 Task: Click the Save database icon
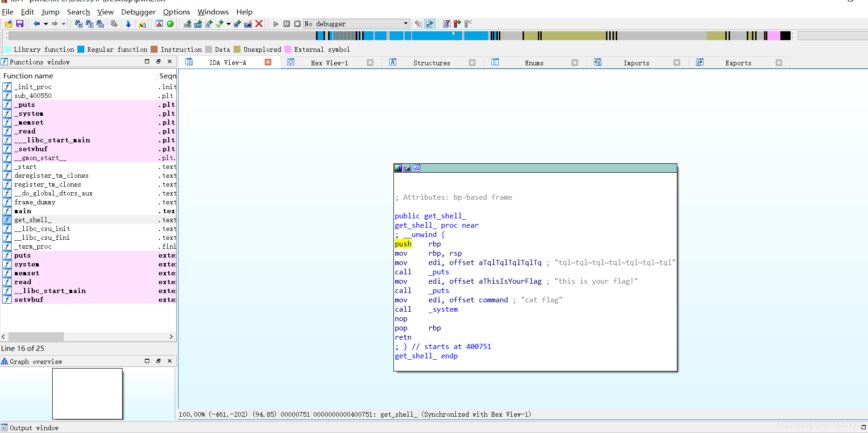point(20,24)
